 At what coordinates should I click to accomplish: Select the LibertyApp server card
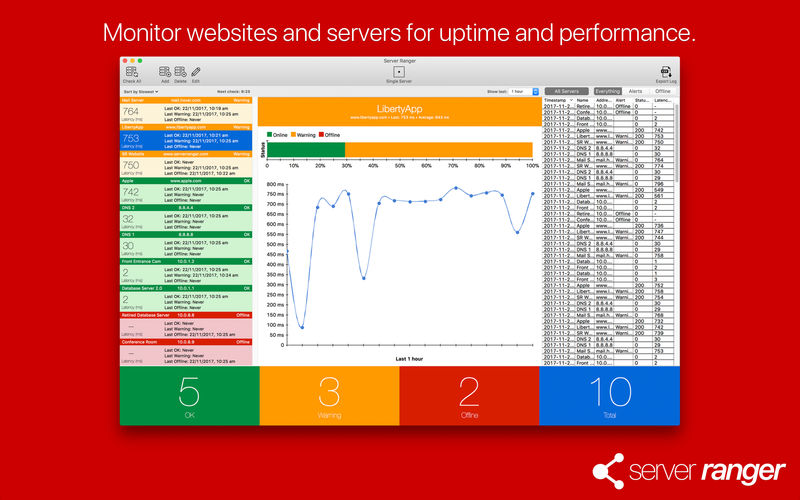click(186, 138)
